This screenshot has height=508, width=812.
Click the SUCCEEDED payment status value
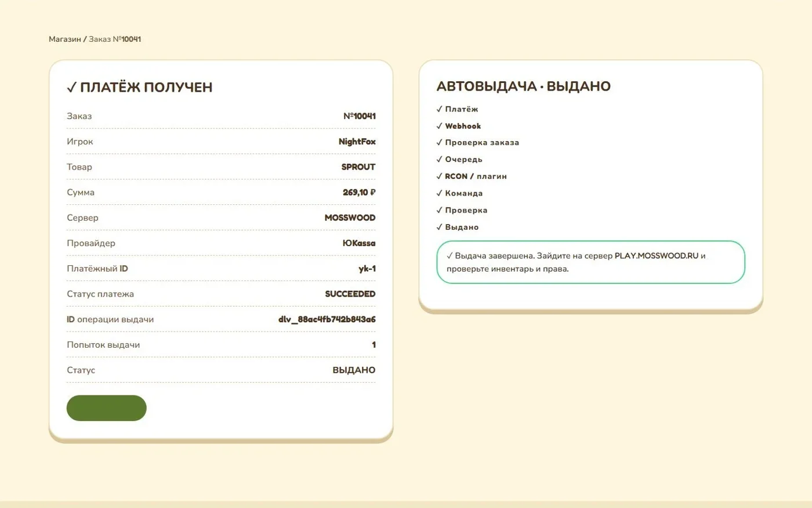[350, 294]
